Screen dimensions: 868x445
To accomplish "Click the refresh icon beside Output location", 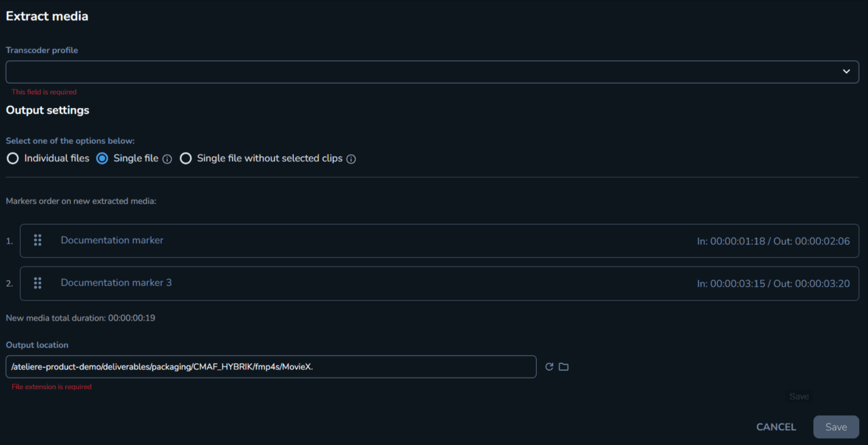I will (x=549, y=367).
